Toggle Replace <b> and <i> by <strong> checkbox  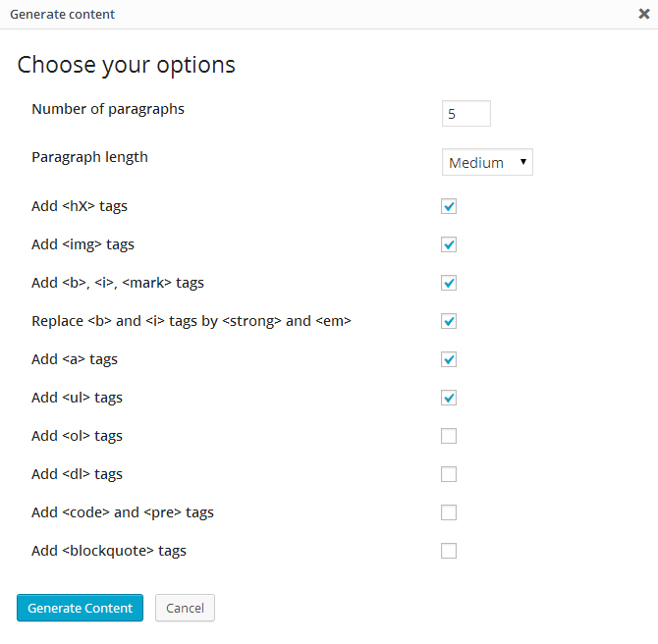(x=449, y=321)
